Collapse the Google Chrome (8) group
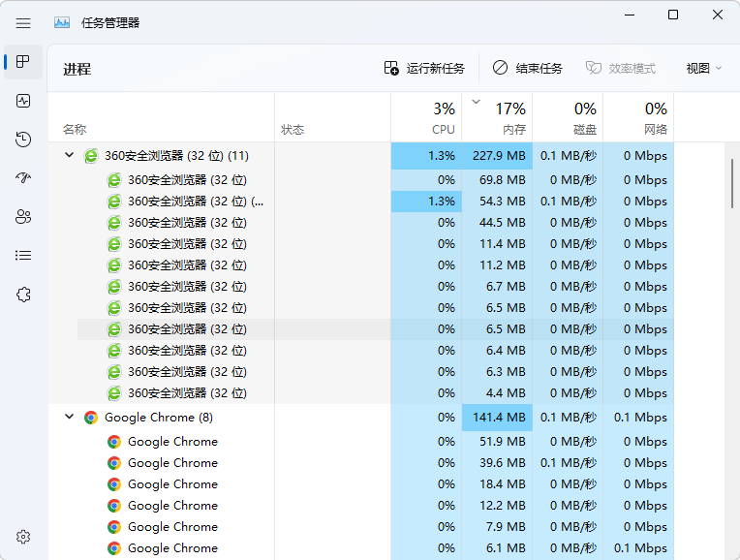 [70, 417]
